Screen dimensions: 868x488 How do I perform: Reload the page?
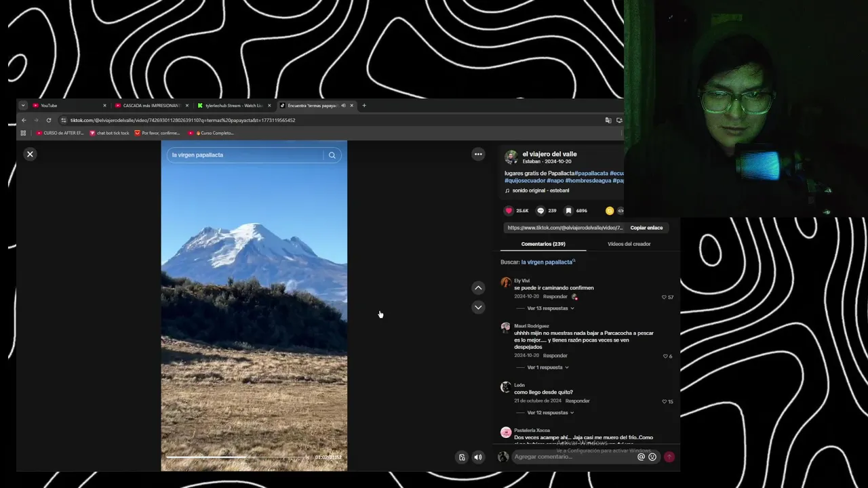click(x=49, y=120)
